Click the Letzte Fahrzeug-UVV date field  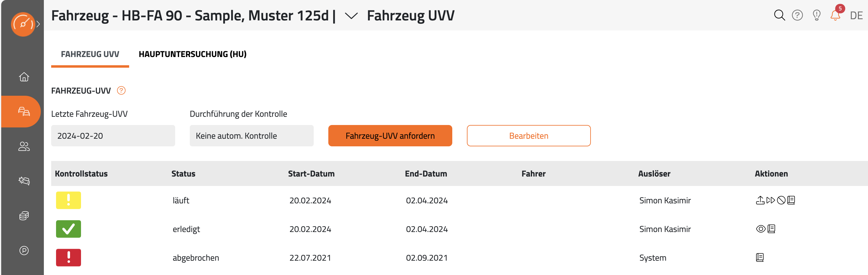click(x=113, y=136)
